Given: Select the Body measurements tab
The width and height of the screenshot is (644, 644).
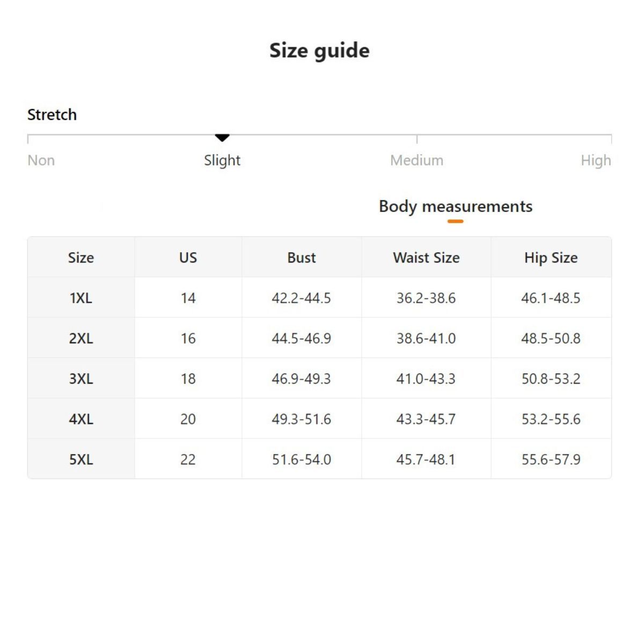Looking at the screenshot, I should pos(455,207).
